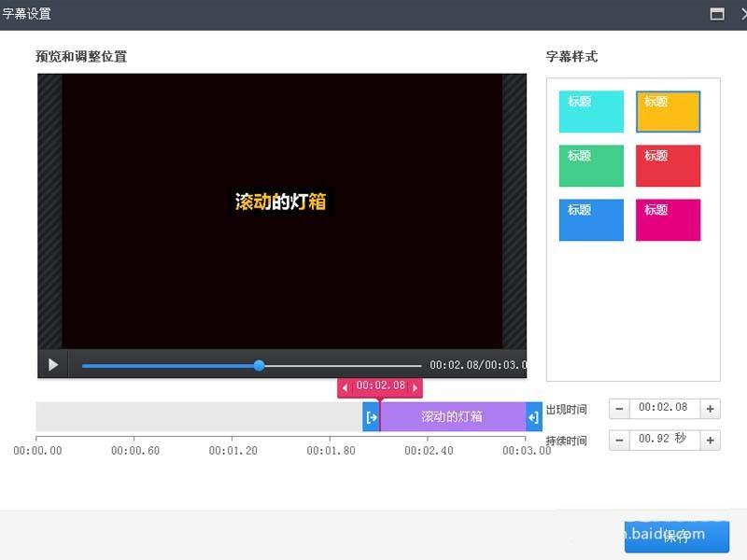747x560 pixels.
Task: Click the 00.92 秒 duration field
Action: [665, 440]
